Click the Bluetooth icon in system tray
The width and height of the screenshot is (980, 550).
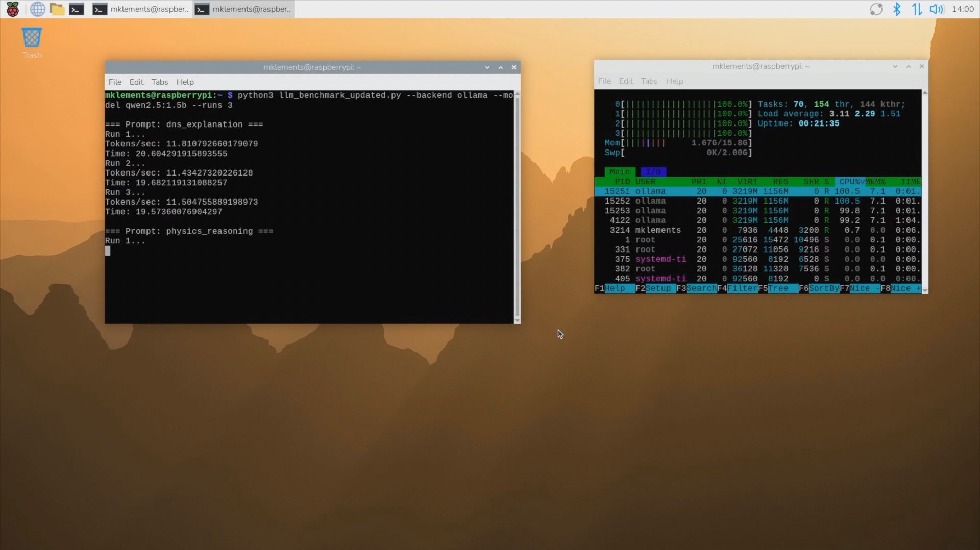896,9
